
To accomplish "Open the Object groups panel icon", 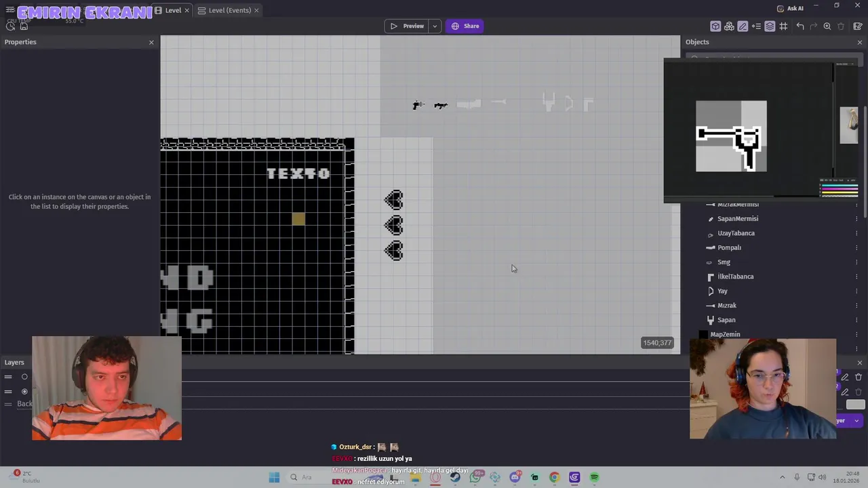I will click(729, 26).
